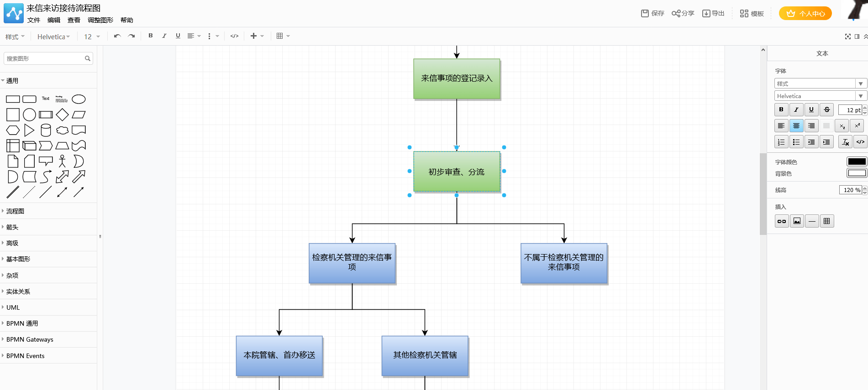
Task: Click the undo arrow in toolbar
Action: point(117,36)
